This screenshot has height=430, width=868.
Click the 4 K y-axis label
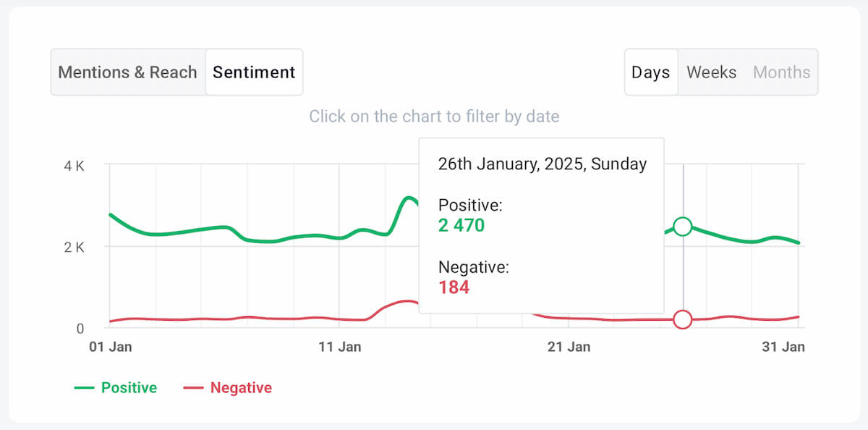[x=74, y=166]
